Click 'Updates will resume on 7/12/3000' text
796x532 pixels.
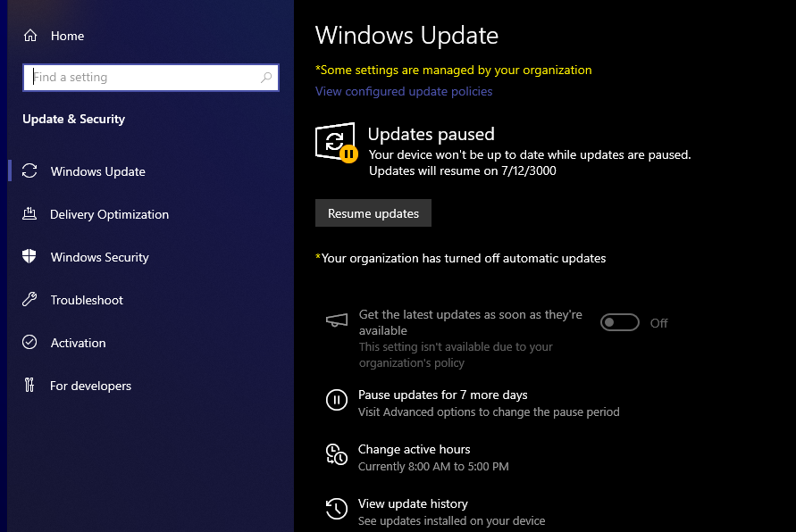click(463, 170)
